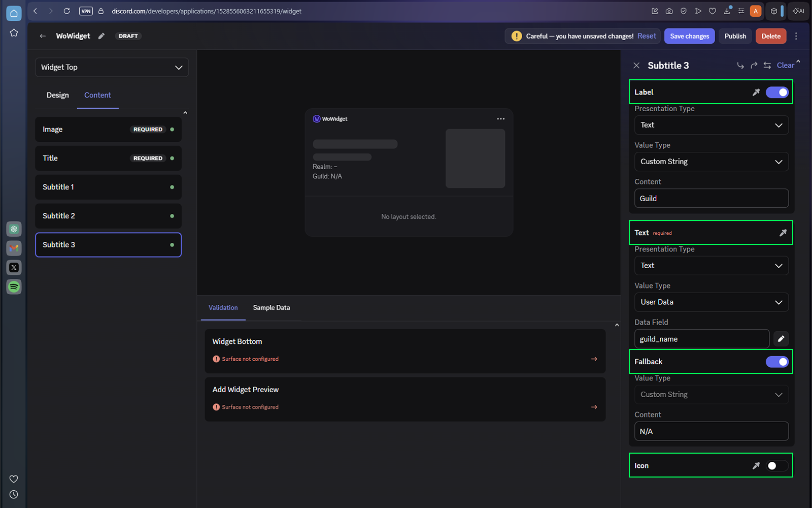
Task: Click the orange A profile avatar in browser
Action: tap(756, 11)
